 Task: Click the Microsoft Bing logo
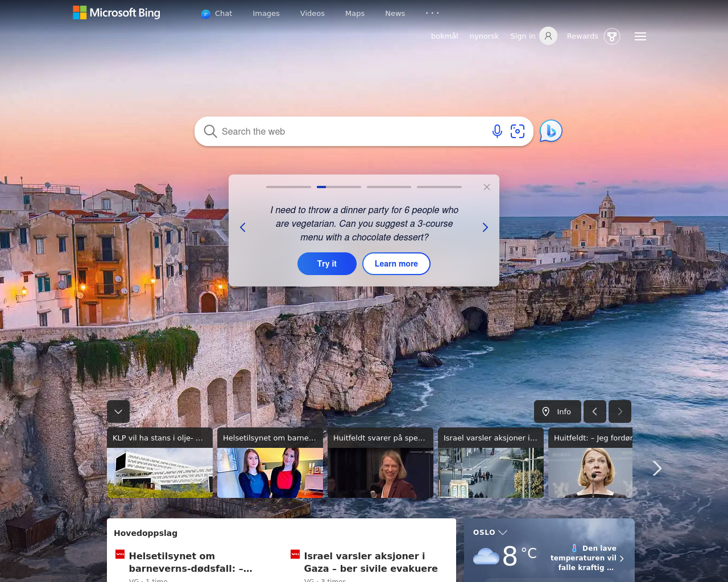point(117,13)
